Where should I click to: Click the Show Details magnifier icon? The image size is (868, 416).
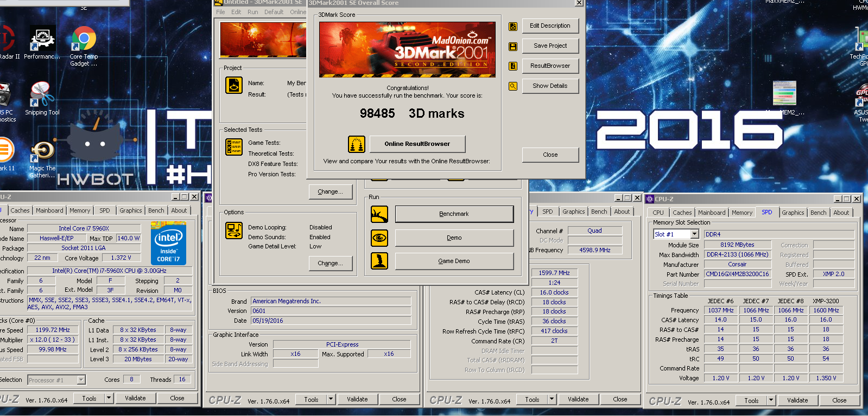tap(512, 86)
